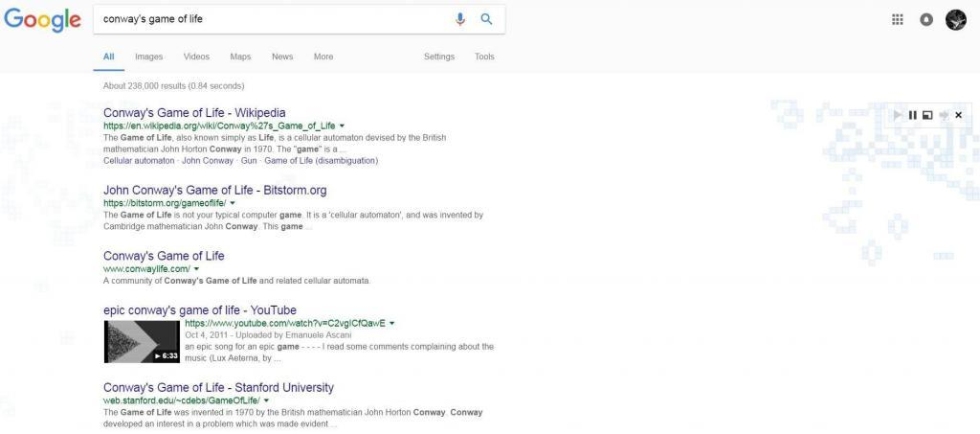Close the Game of Life controls
Screen dimensions: 980x434
[959, 115]
